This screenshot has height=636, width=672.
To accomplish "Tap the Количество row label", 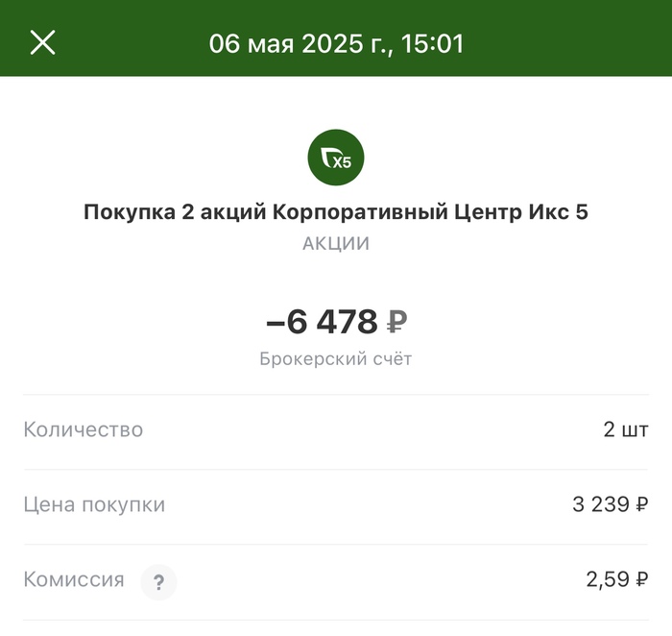I will point(84,429).
